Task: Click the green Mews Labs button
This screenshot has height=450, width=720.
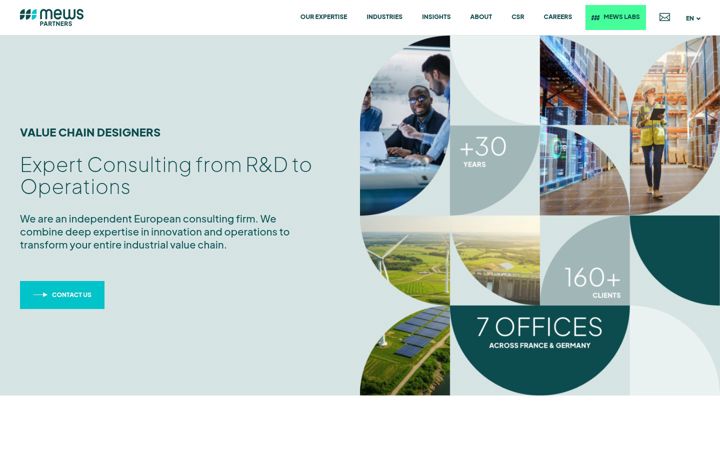Action: 615,17
